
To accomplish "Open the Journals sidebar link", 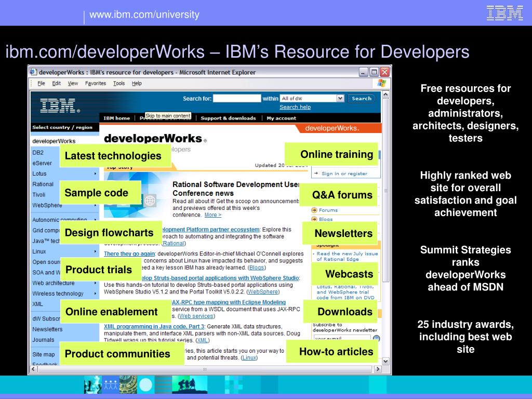I will point(43,340).
